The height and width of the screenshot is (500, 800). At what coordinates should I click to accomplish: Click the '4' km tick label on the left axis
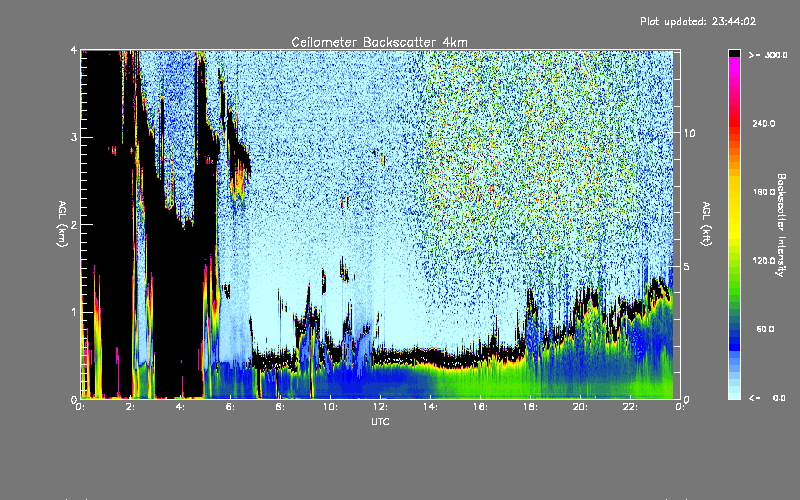coord(74,50)
